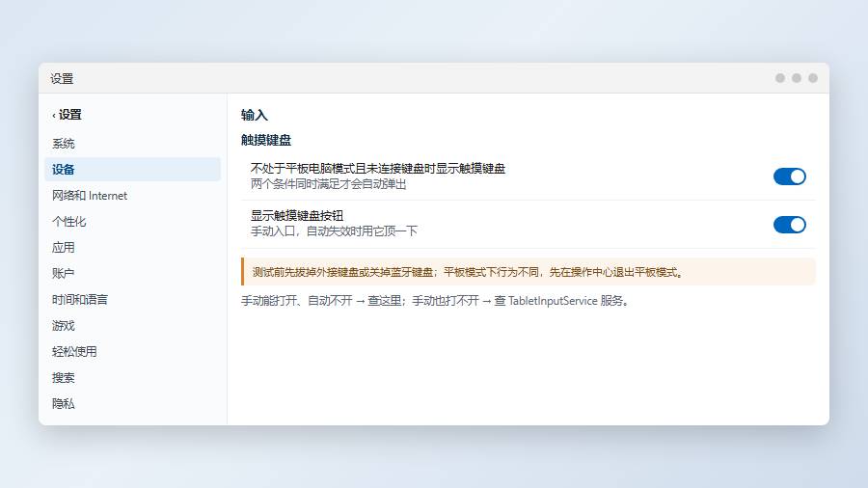Click the 触摸键盘 section heading
868x488 pixels.
pos(266,140)
